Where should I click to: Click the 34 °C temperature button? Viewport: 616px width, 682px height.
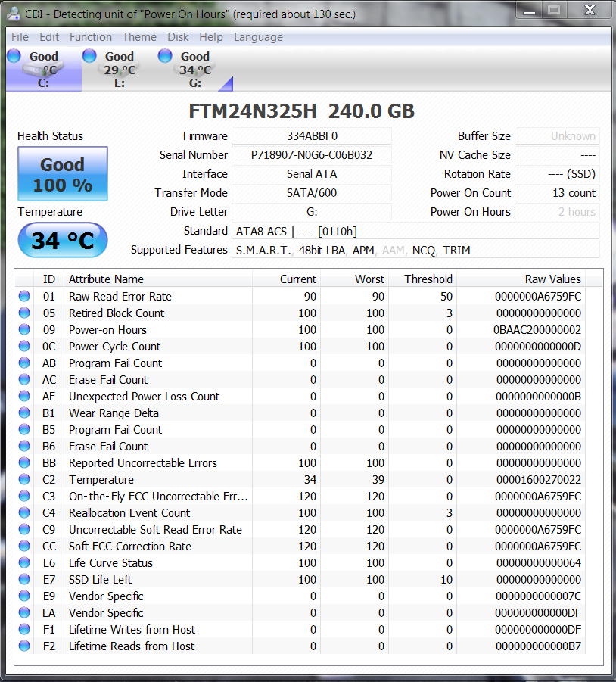(x=63, y=241)
